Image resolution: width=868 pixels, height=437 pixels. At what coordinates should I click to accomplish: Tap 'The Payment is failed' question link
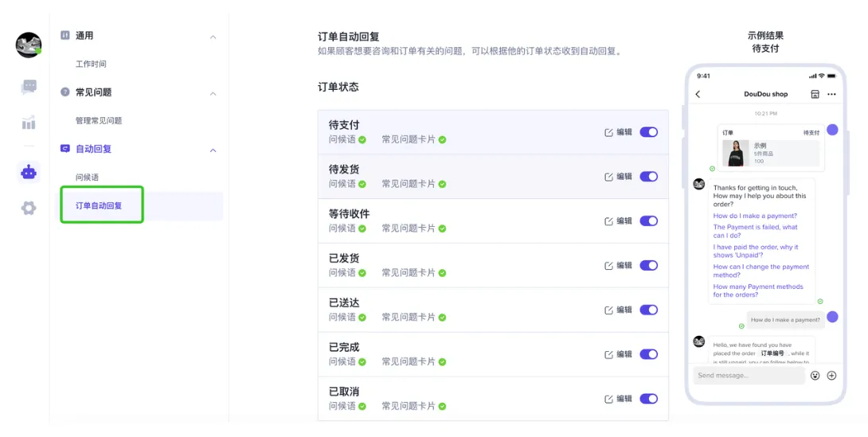tap(755, 231)
